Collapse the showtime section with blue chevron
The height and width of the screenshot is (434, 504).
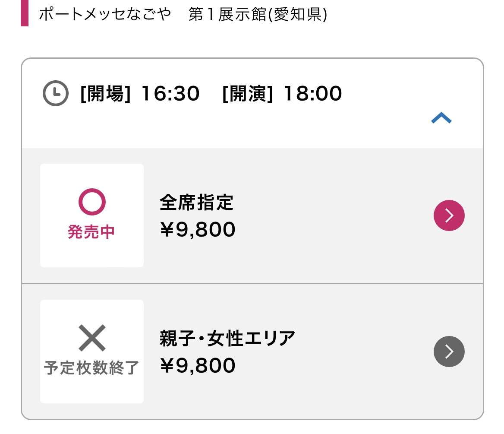(441, 118)
